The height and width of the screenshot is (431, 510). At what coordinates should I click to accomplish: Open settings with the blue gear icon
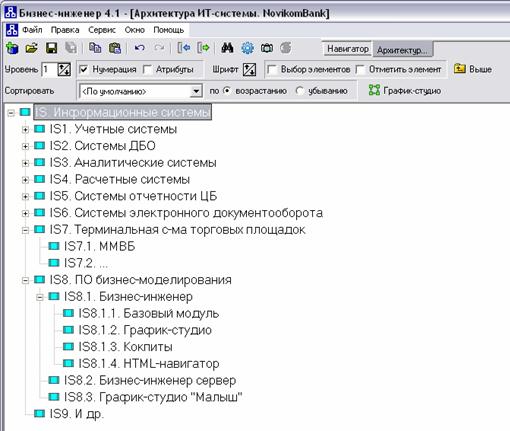point(247,48)
